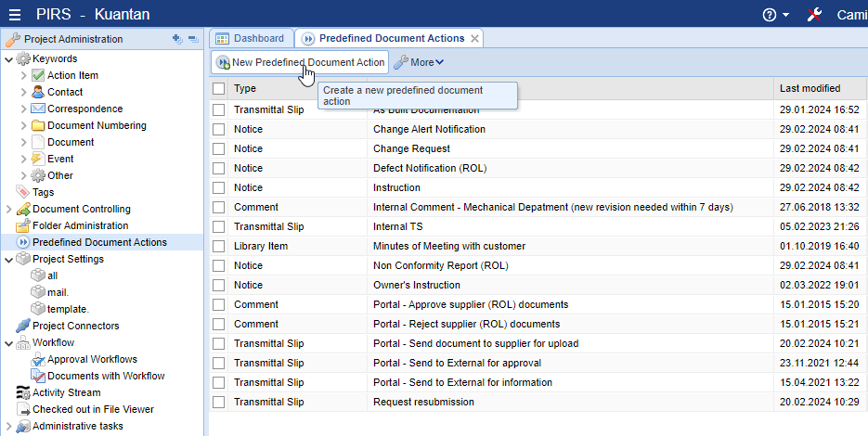This screenshot has width=868, height=436.
Task: Select checkbox for Internal TS row
Action: pyautogui.click(x=218, y=226)
